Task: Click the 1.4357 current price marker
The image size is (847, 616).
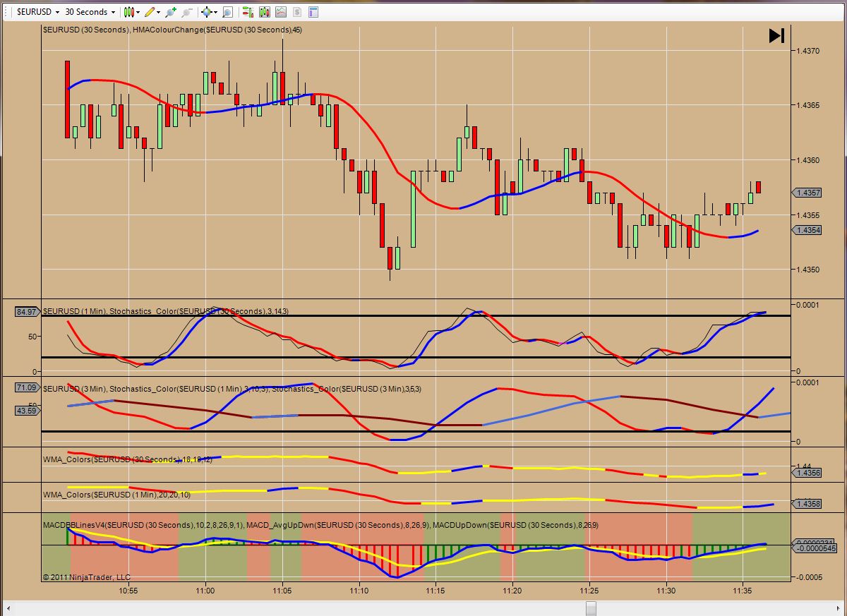Action: pos(807,193)
